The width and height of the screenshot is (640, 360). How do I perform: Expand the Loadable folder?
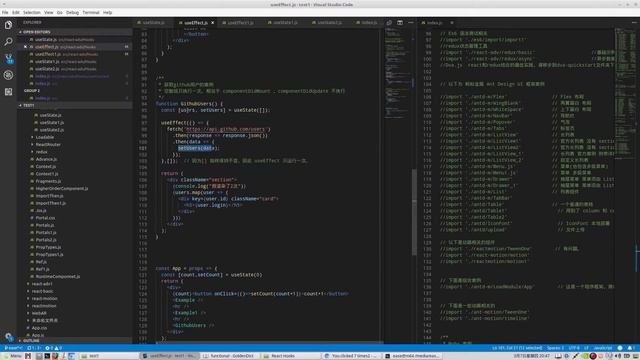[x=45, y=137]
